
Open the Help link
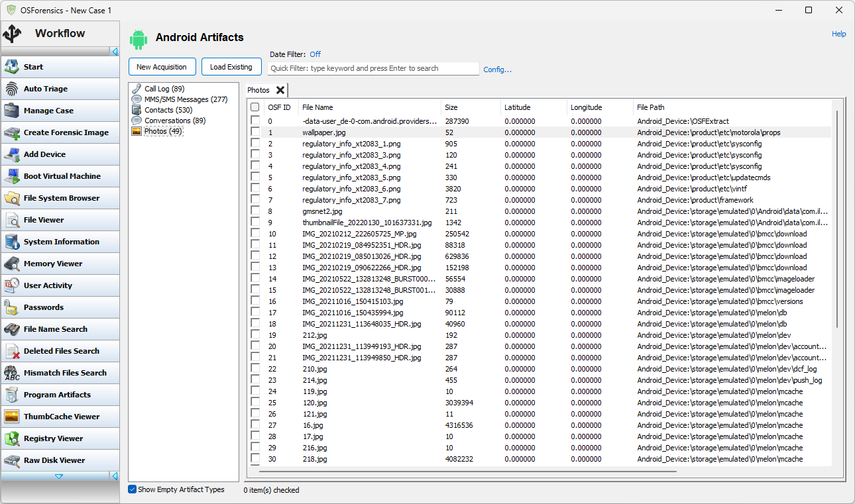coord(838,34)
